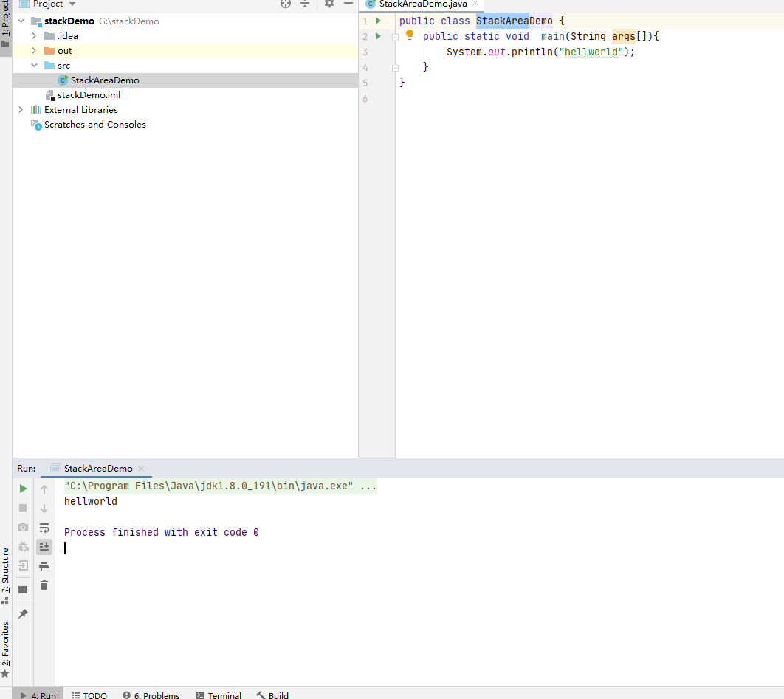Viewport: 784px width, 699px height.
Task: Fold the main method at line 2
Action: (x=395, y=37)
